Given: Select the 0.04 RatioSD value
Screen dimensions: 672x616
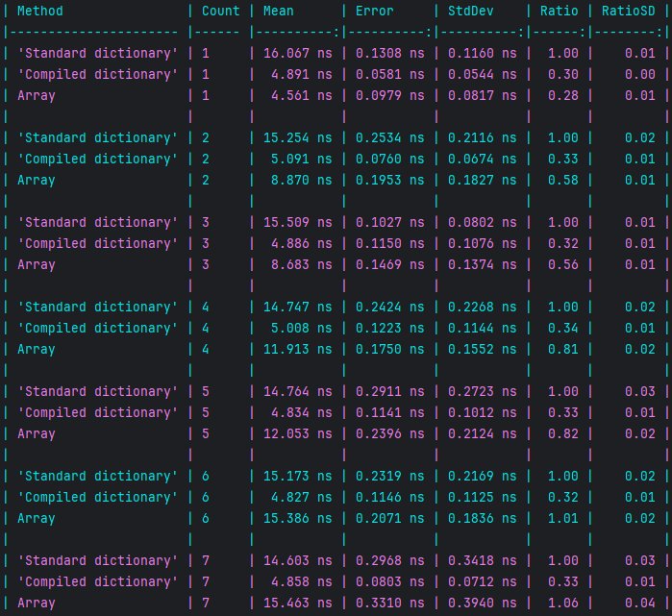Looking at the screenshot, I should [642, 603].
